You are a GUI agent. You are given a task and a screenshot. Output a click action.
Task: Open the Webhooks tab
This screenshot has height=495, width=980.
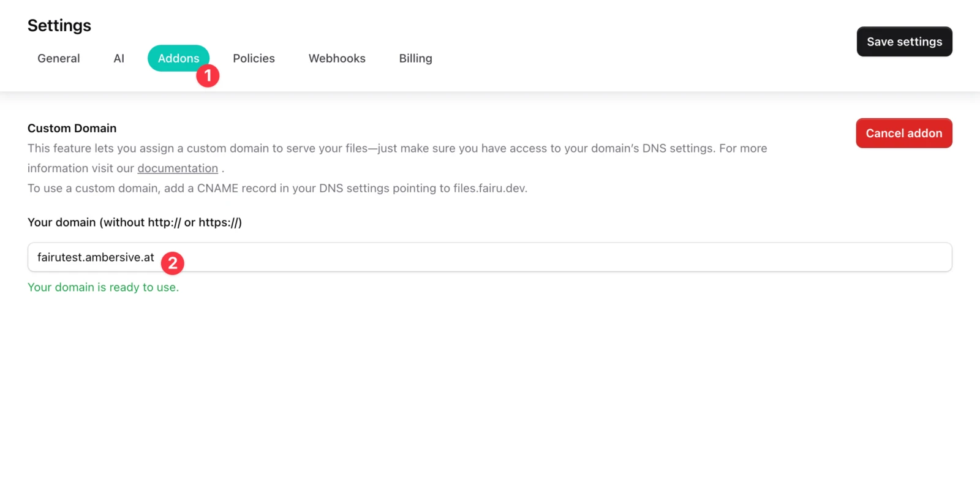[337, 58]
